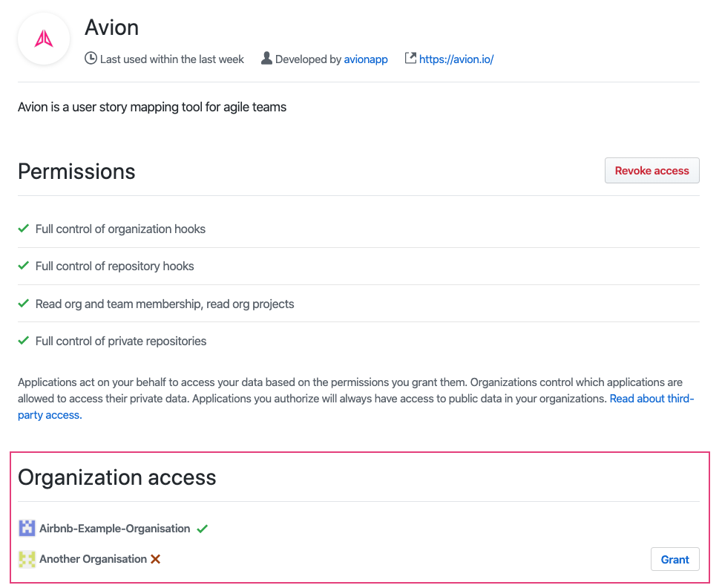Click the person icon beside Developed by
This screenshot has width=722, height=588.
pyautogui.click(x=266, y=58)
